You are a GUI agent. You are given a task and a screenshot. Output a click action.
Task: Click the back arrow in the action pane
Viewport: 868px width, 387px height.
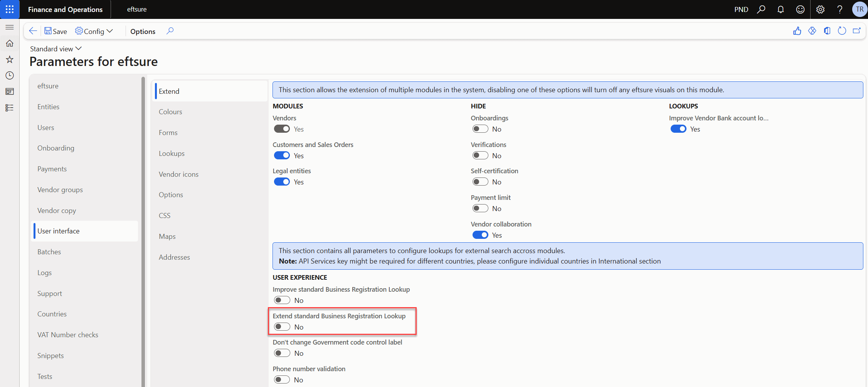[33, 31]
